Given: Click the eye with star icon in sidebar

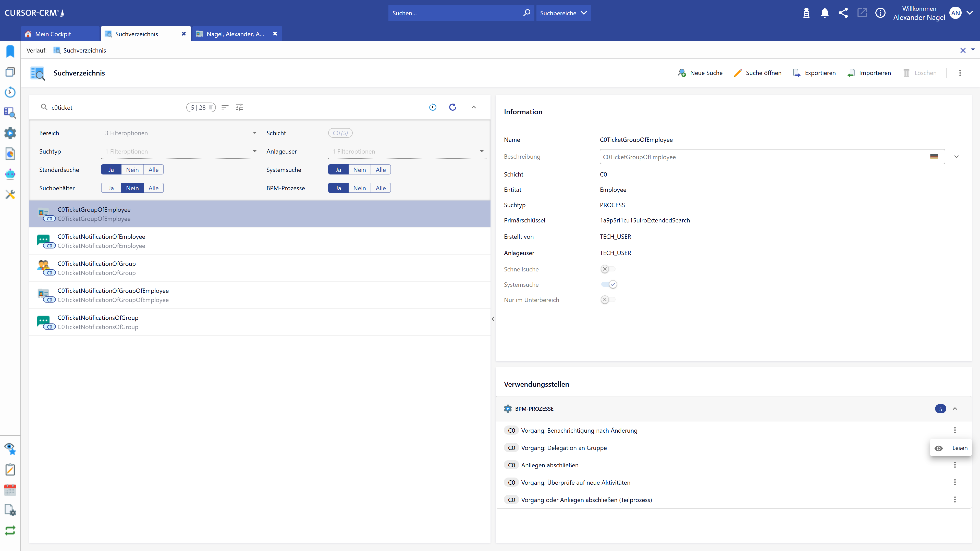Looking at the screenshot, I should [10, 449].
